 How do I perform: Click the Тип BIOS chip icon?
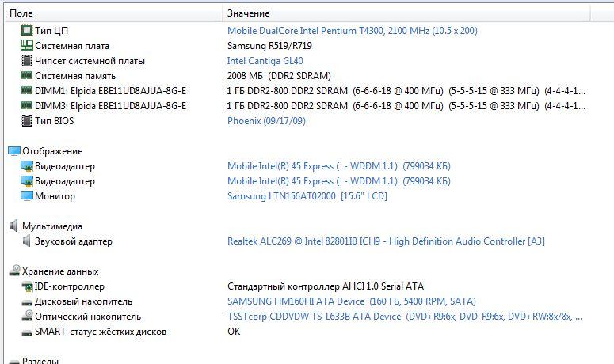click(x=26, y=121)
